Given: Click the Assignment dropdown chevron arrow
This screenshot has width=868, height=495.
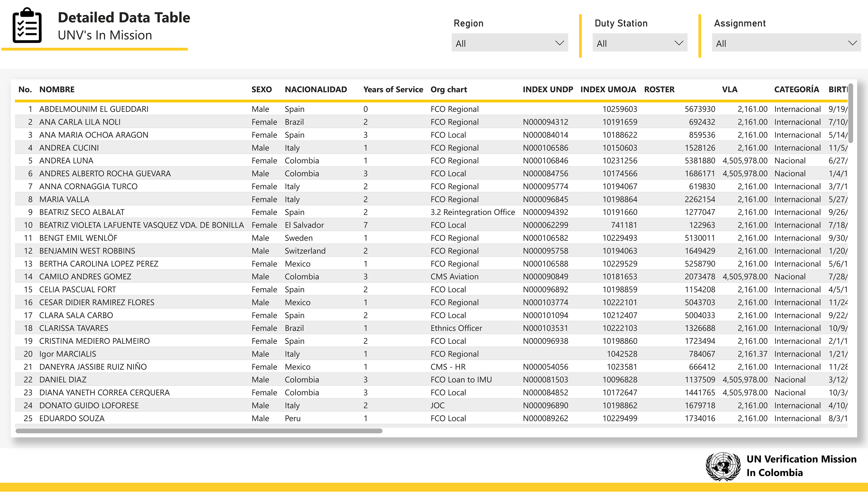Looking at the screenshot, I should (852, 43).
